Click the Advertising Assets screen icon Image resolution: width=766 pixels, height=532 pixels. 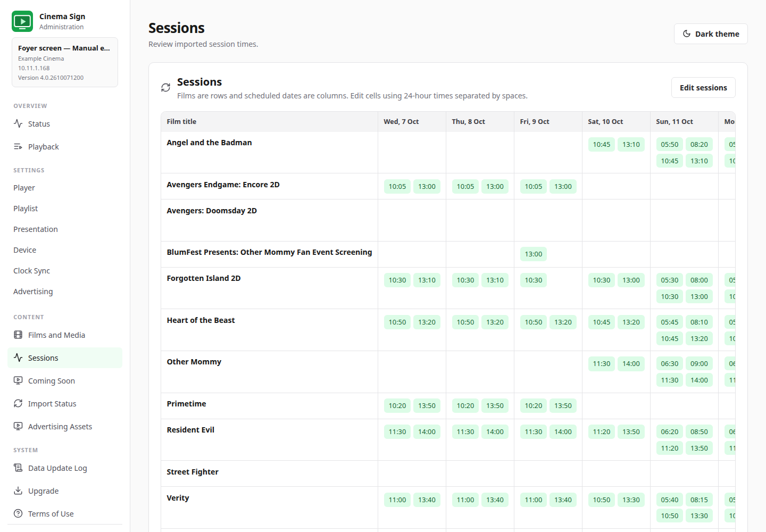(x=18, y=426)
